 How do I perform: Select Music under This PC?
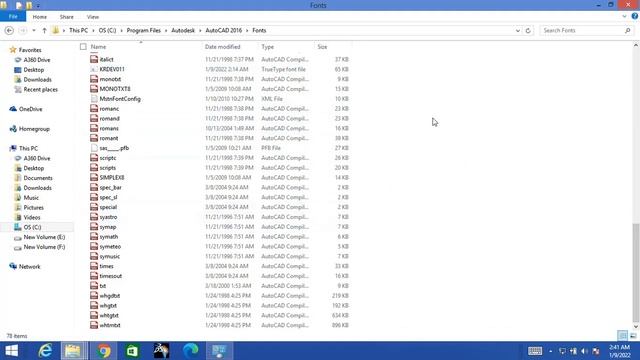(x=31, y=198)
